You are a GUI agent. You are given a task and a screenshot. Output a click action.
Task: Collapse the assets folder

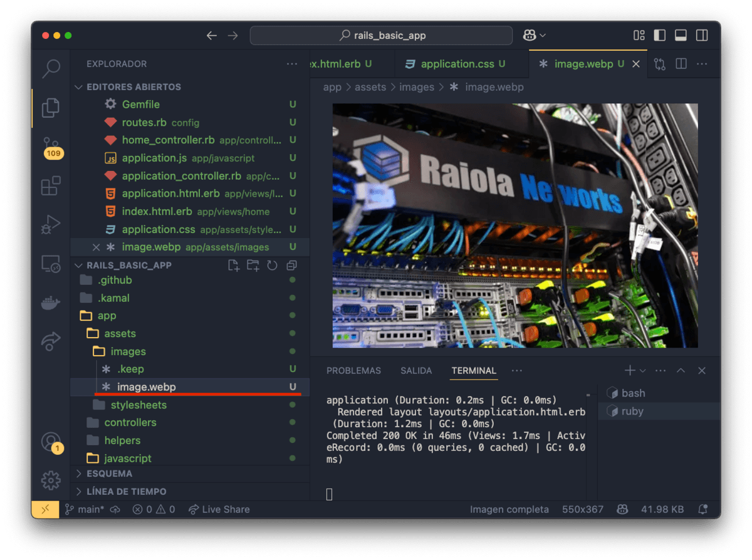tap(191, 334)
